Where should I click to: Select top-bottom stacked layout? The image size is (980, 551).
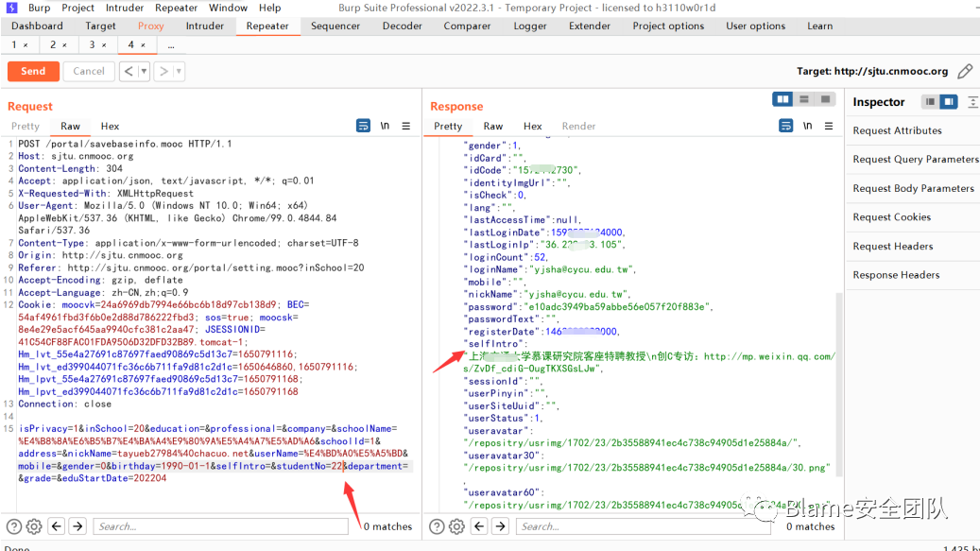(804, 99)
